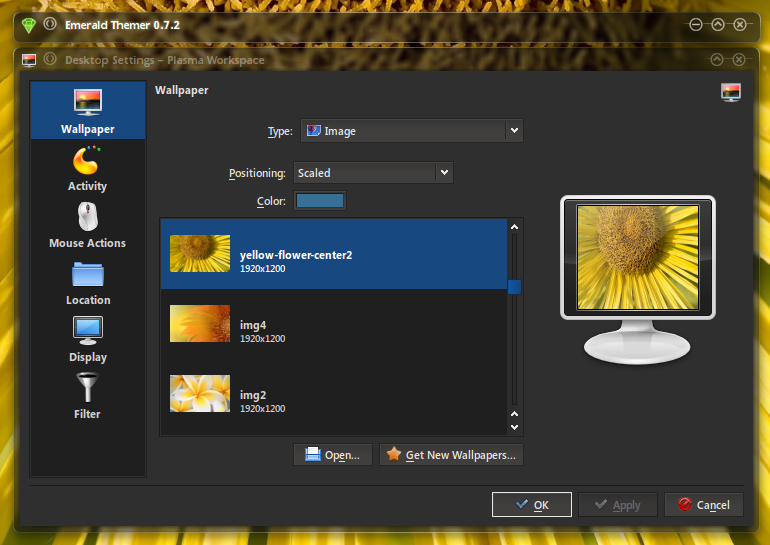Viewport: 770px width, 545px height.
Task: Click the white flower img2 thumbnail
Action: (x=200, y=394)
